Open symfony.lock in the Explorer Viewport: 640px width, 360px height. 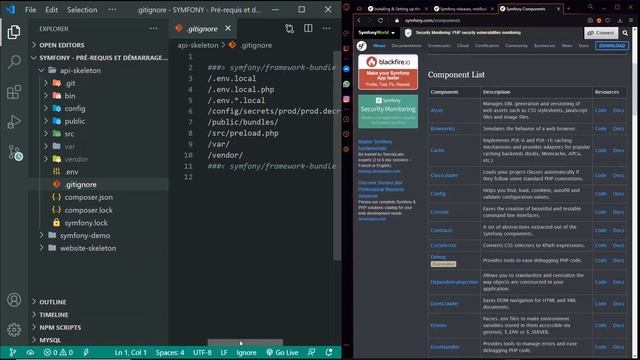(x=86, y=223)
